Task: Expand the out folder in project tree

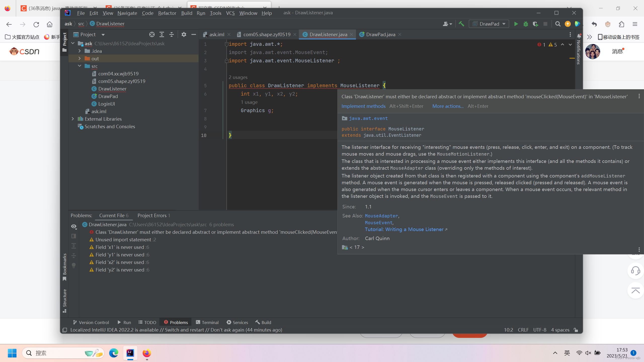Action: [79, 59]
